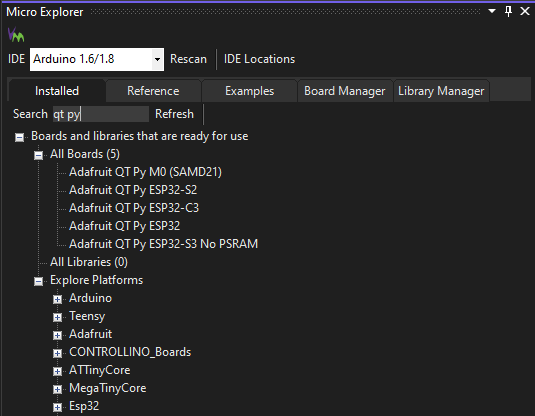
Task: Expand the CONTROLLINO_Boards platform node
Action: point(57,354)
